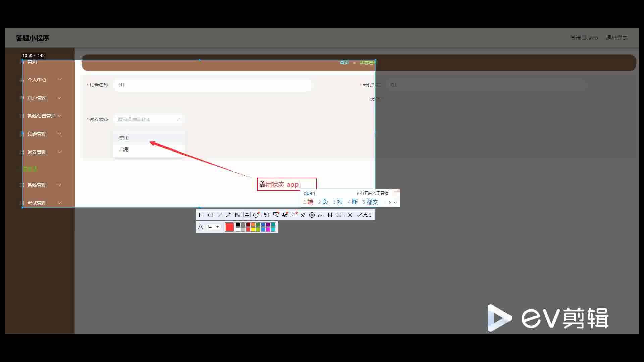The height and width of the screenshot is (362, 644).
Task: Choose IME candidate 3 短
Action: (x=338, y=202)
